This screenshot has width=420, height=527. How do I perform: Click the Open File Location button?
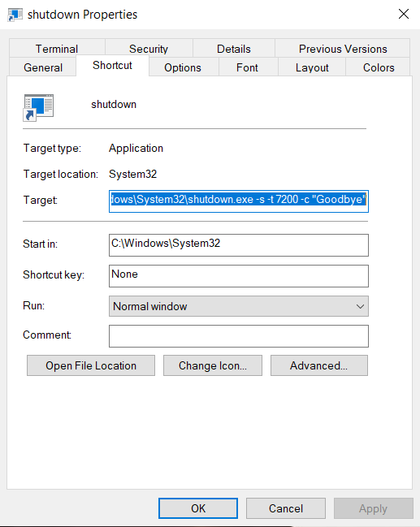[x=91, y=365]
